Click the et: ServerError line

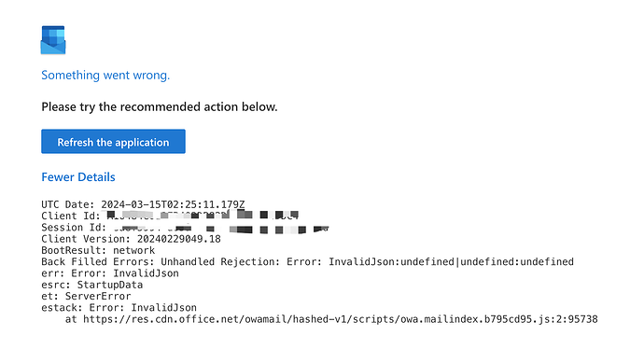pyautogui.click(x=86, y=297)
